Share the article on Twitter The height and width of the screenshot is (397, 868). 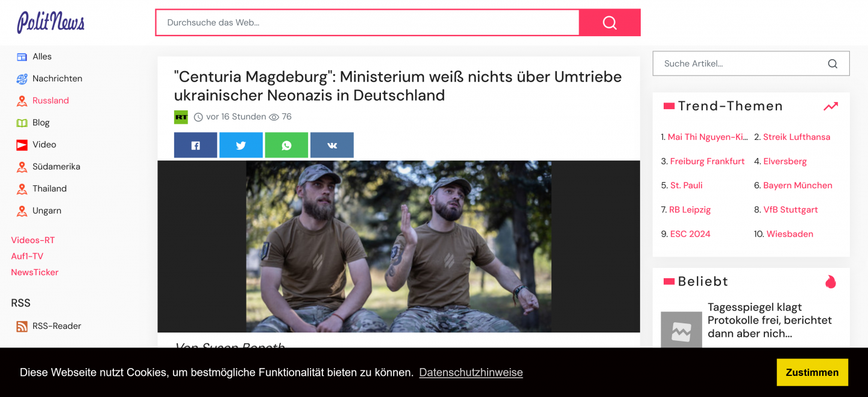[x=241, y=145]
